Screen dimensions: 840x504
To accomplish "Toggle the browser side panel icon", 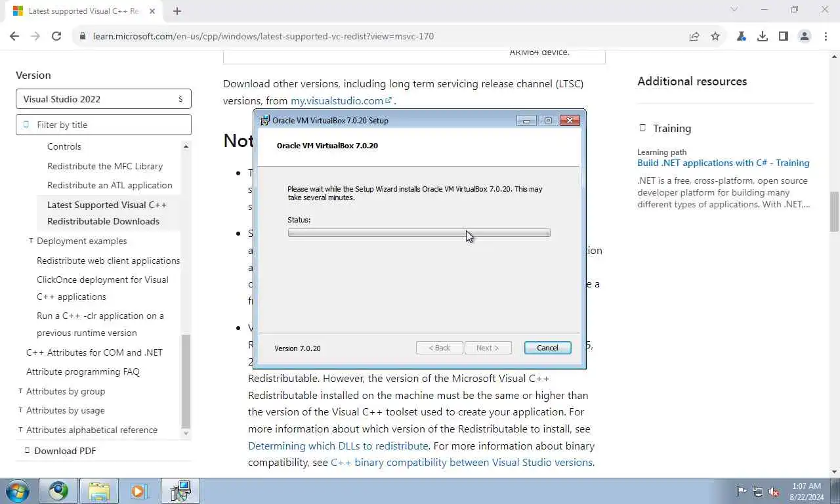I will tap(784, 36).
